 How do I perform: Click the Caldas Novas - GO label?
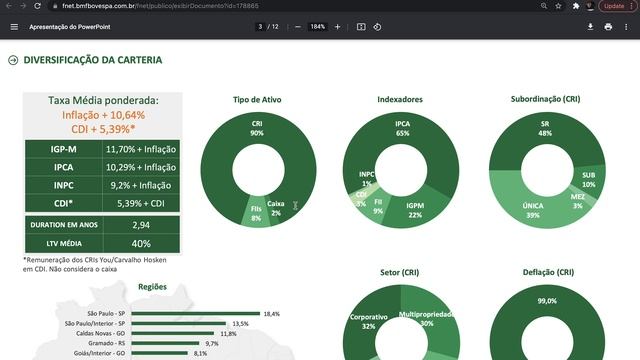tap(100, 333)
